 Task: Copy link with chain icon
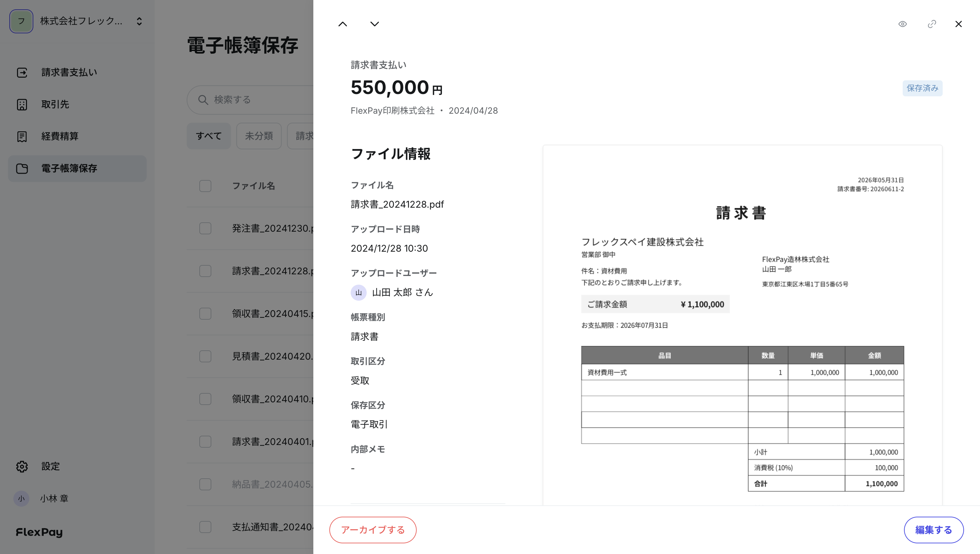click(932, 24)
